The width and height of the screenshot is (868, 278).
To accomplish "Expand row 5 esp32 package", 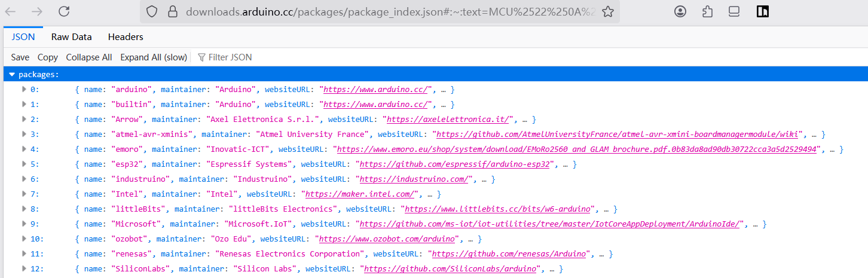I will pyautogui.click(x=25, y=164).
